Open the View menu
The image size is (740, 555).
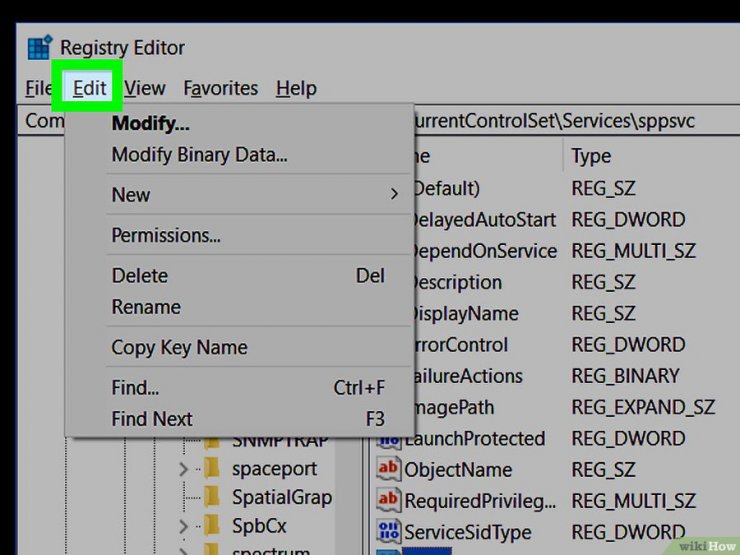[144, 88]
